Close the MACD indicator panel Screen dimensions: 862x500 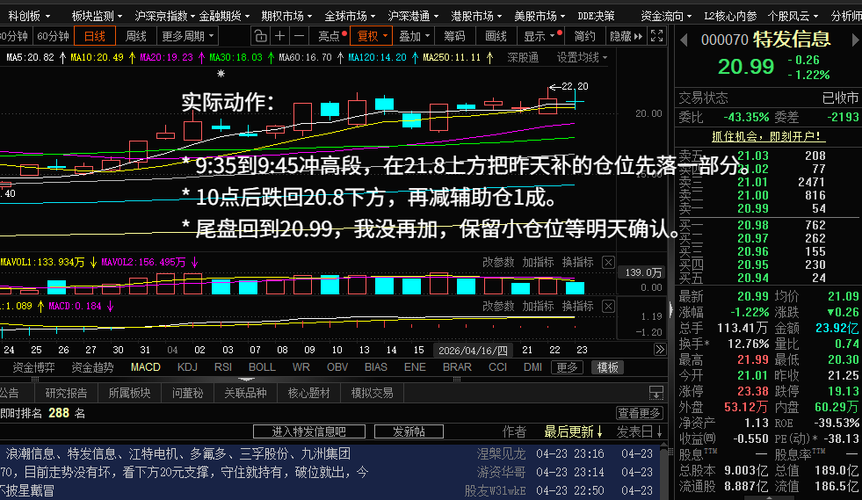(x=608, y=306)
